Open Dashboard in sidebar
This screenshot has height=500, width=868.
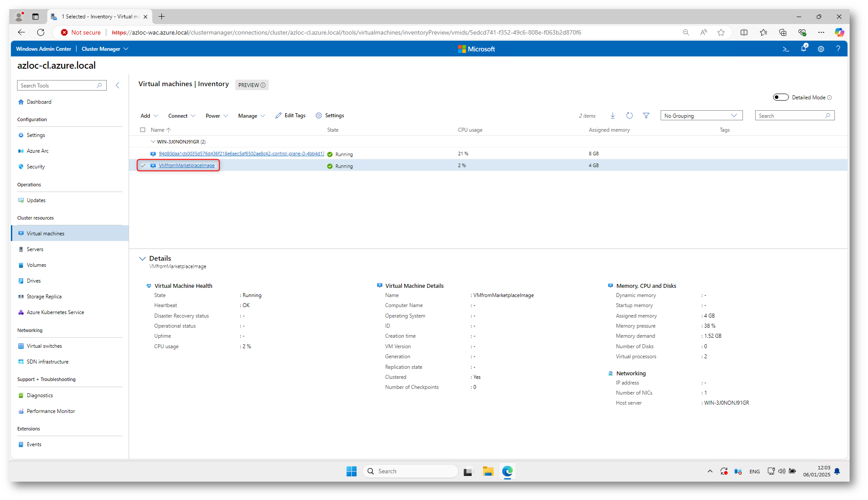39,102
